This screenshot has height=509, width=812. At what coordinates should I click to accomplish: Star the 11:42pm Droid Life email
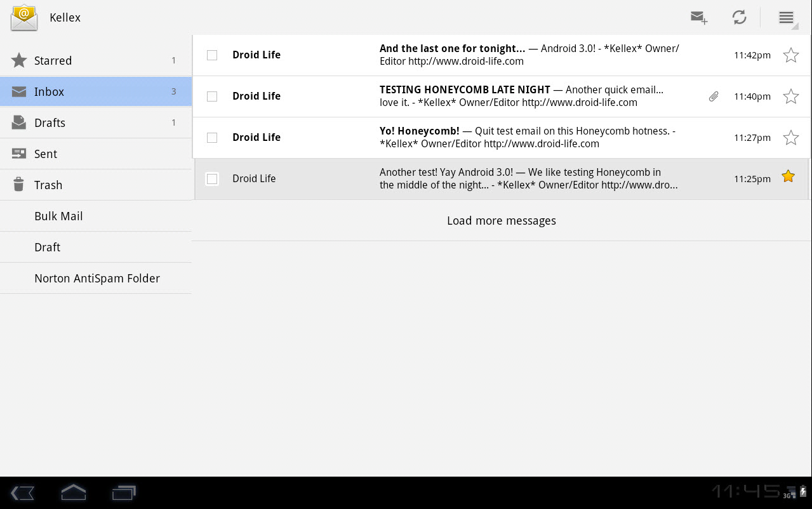click(790, 55)
